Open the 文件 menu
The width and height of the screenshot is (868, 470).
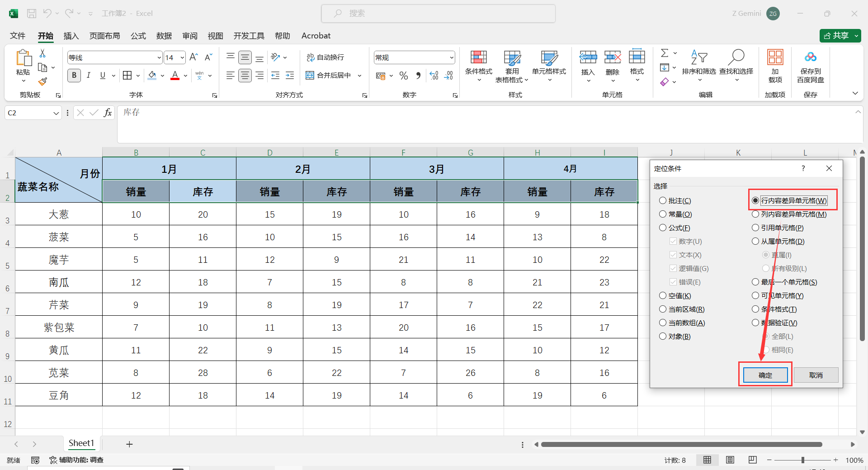click(18, 36)
